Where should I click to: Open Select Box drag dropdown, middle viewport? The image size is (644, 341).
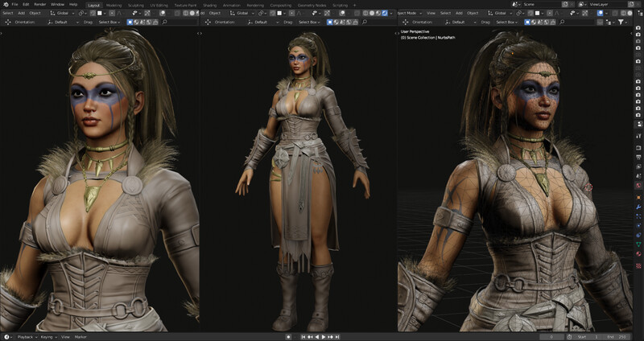pyautogui.click(x=310, y=23)
